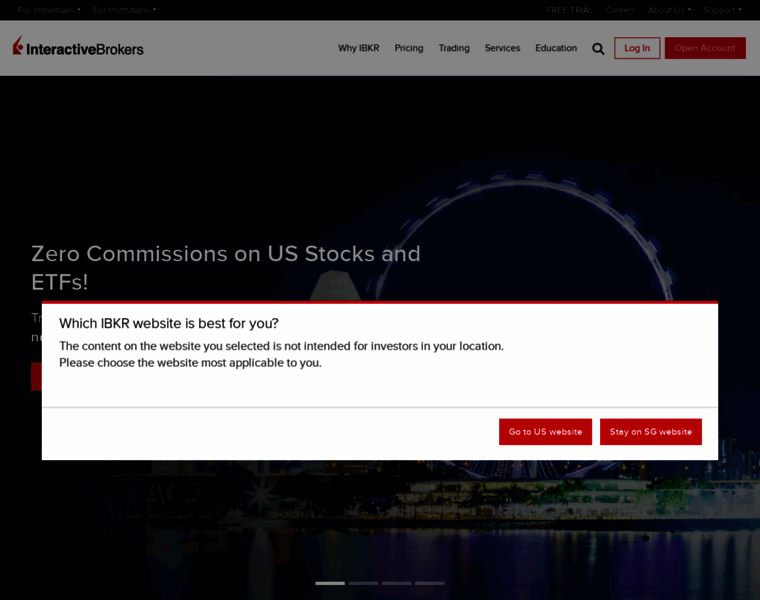This screenshot has width=760, height=600.
Task: Select the second carousel slide indicator
Action: click(x=363, y=583)
